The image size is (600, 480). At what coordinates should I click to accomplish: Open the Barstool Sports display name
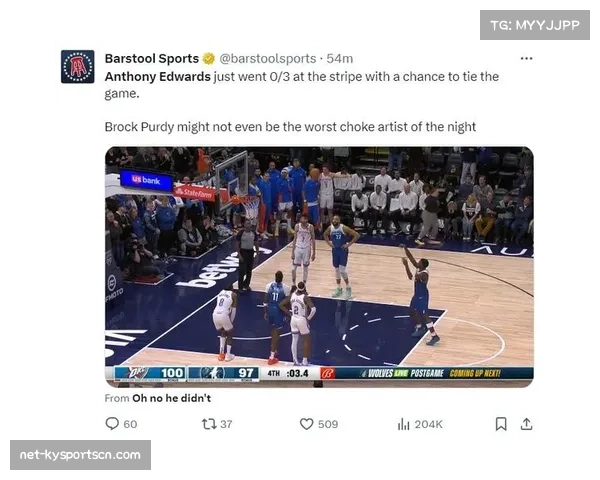tap(152, 59)
